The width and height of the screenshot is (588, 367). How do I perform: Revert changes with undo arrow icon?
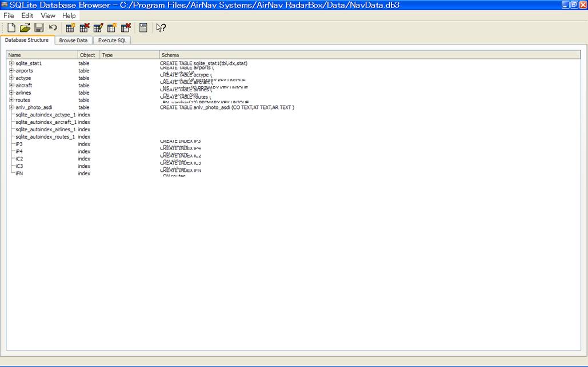[x=53, y=28]
